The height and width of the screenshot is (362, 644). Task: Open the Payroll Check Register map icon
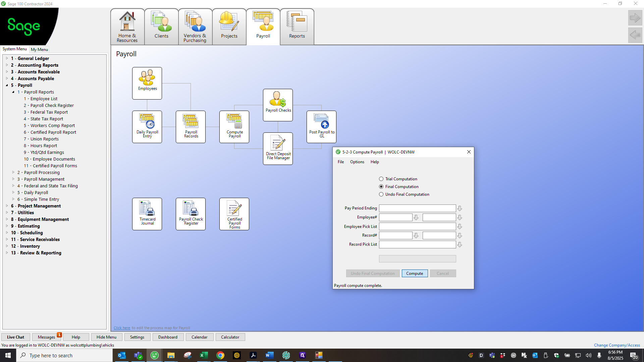click(191, 214)
